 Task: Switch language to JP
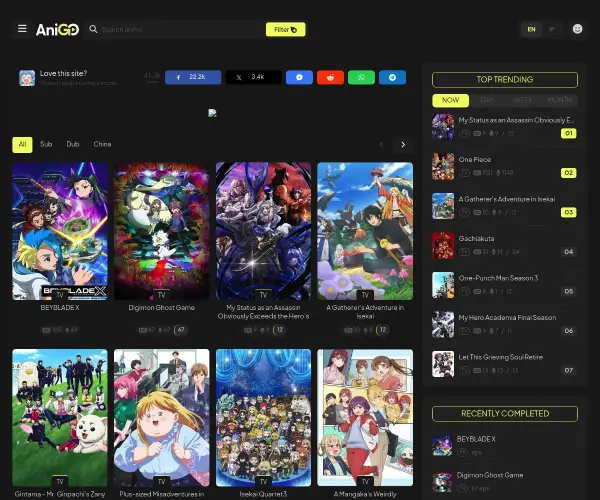tap(551, 29)
